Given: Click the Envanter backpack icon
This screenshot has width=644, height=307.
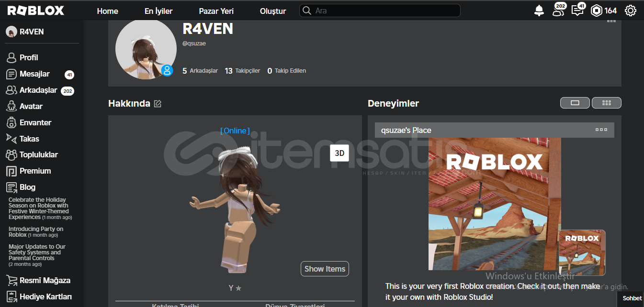Looking at the screenshot, I should (11, 122).
